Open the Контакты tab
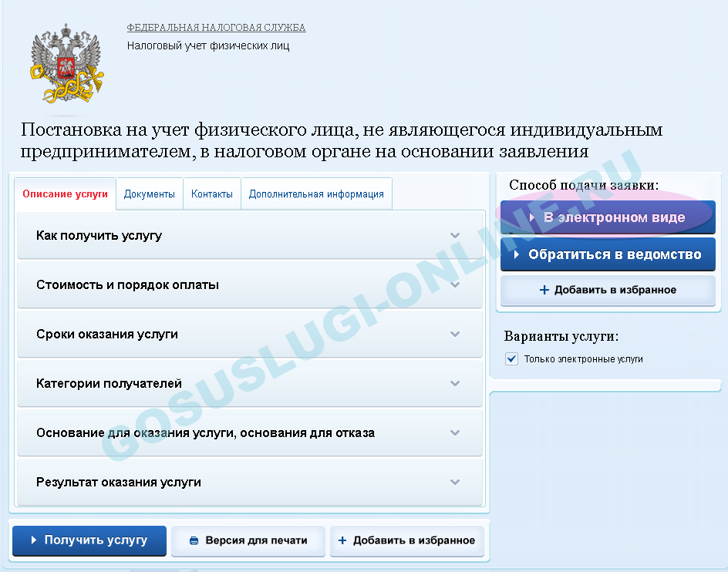728x572 pixels. (212, 194)
